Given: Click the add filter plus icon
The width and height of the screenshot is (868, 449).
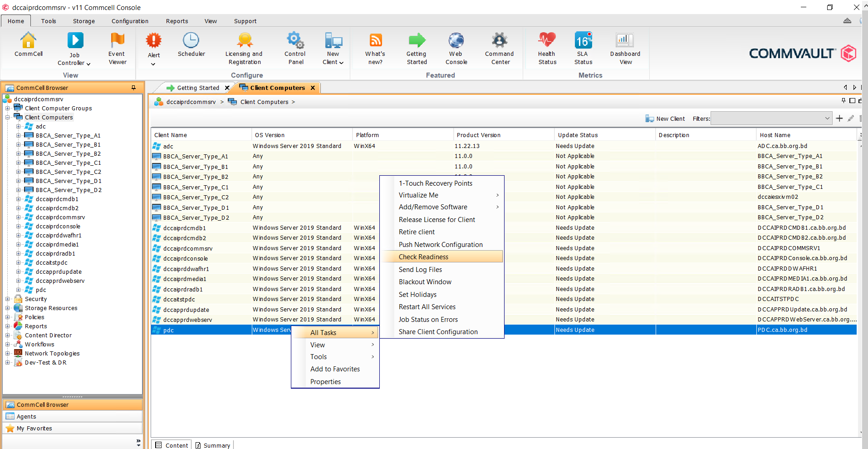Looking at the screenshot, I should tap(839, 118).
